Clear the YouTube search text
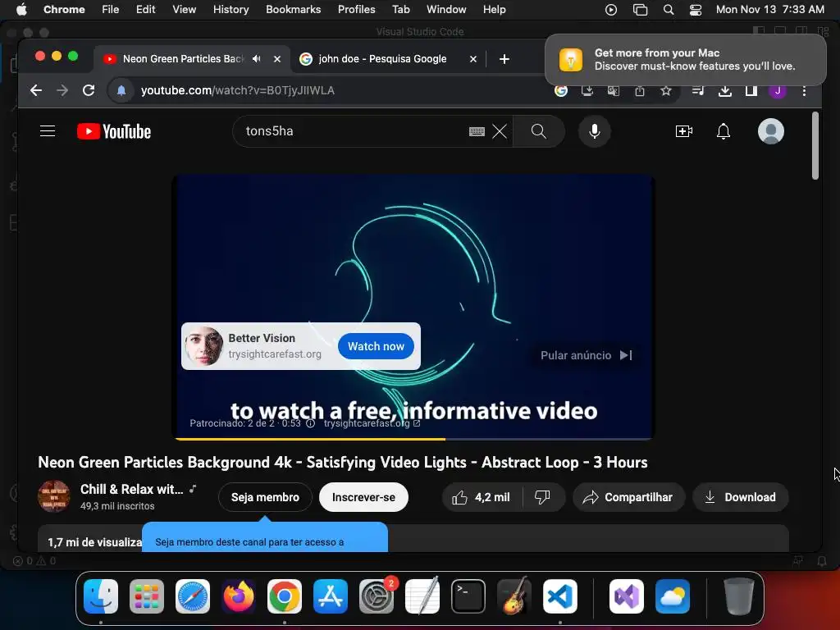The width and height of the screenshot is (840, 630). click(x=500, y=131)
